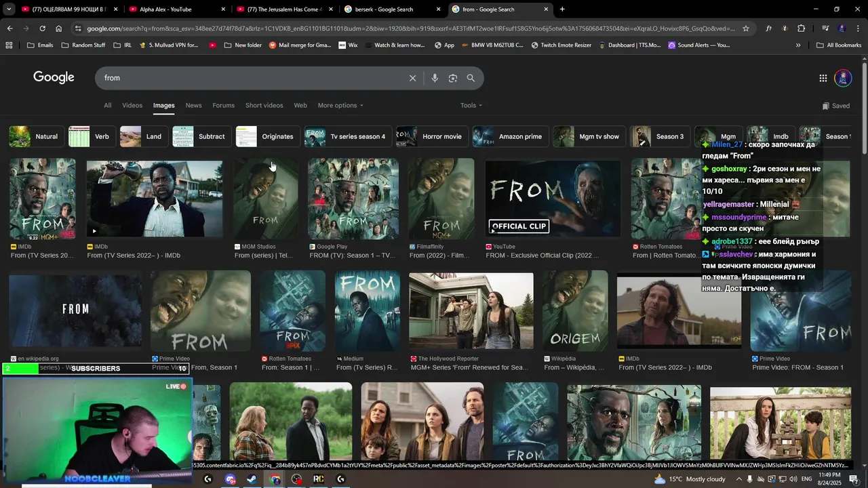This screenshot has height=488, width=868.
Task: Open the IRL bookmark folder
Action: click(123, 45)
